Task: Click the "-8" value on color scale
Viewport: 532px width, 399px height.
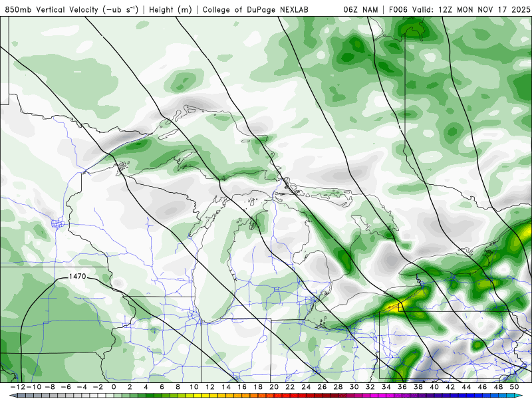Action: click(x=50, y=387)
